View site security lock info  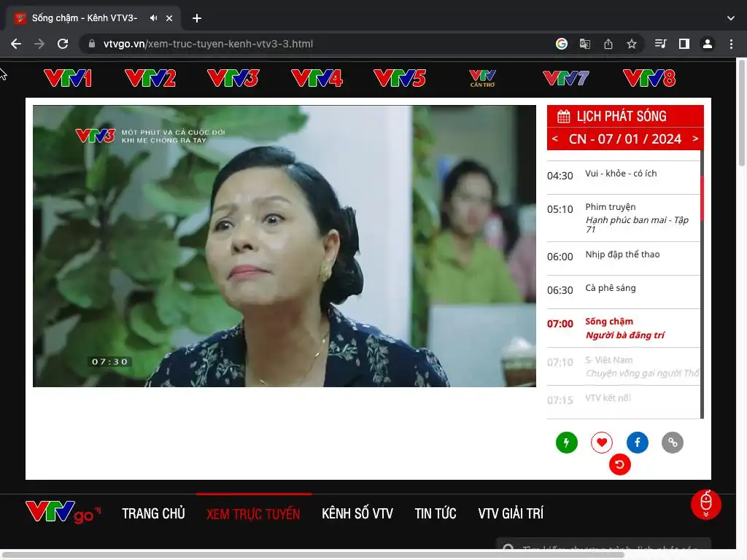91,44
